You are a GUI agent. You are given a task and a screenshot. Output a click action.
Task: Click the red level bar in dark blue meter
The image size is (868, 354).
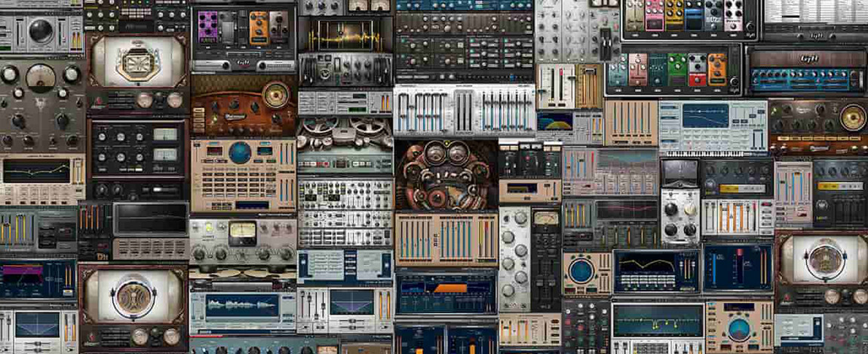point(739,267)
